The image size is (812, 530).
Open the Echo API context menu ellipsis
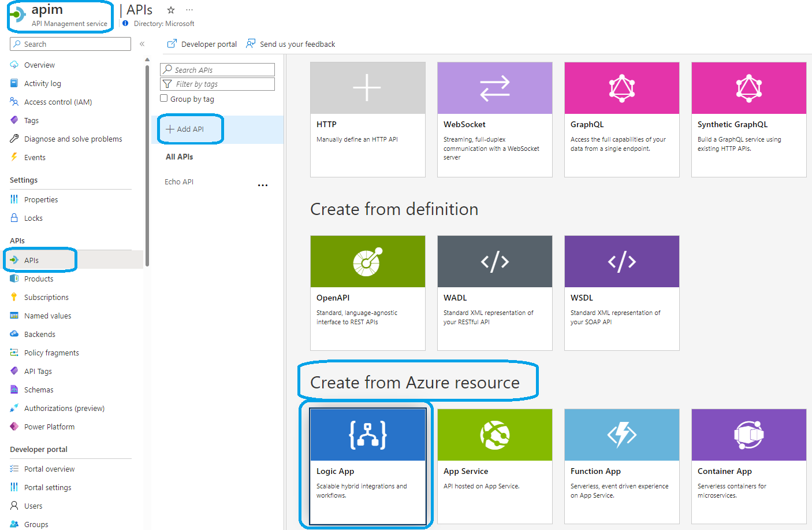point(263,185)
